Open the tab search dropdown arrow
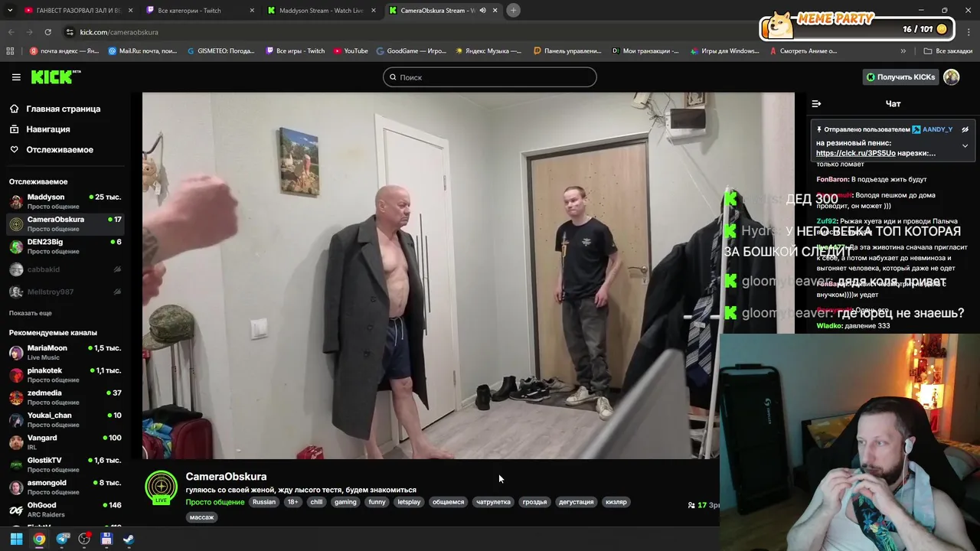This screenshot has width=980, height=551. 8,11
